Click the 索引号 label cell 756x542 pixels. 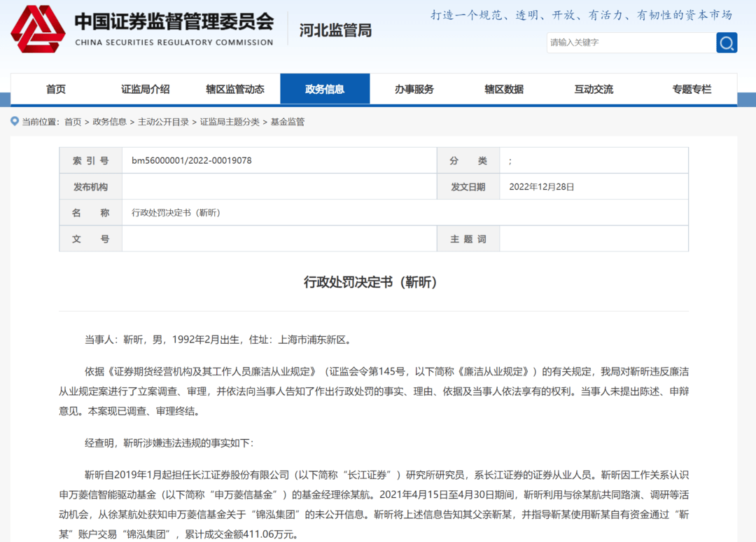click(90, 160)
